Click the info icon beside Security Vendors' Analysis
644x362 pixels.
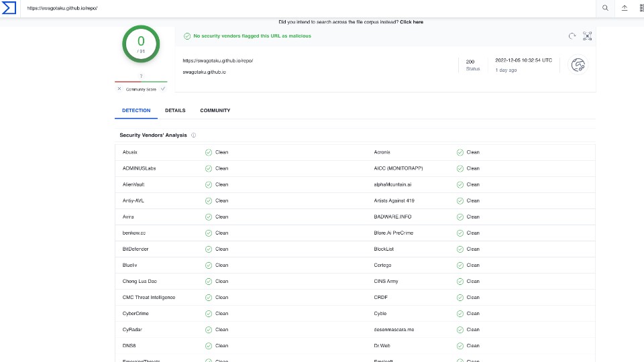click(193, 135)
